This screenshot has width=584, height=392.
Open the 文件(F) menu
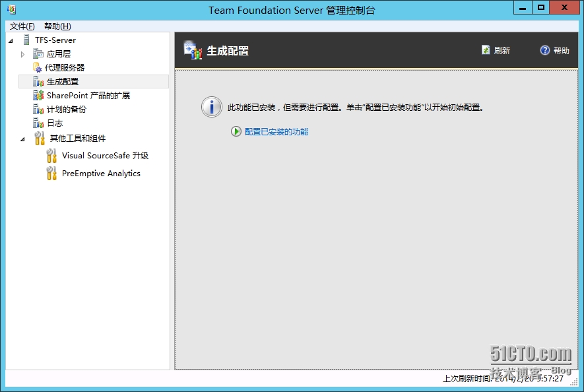[22, 26]
